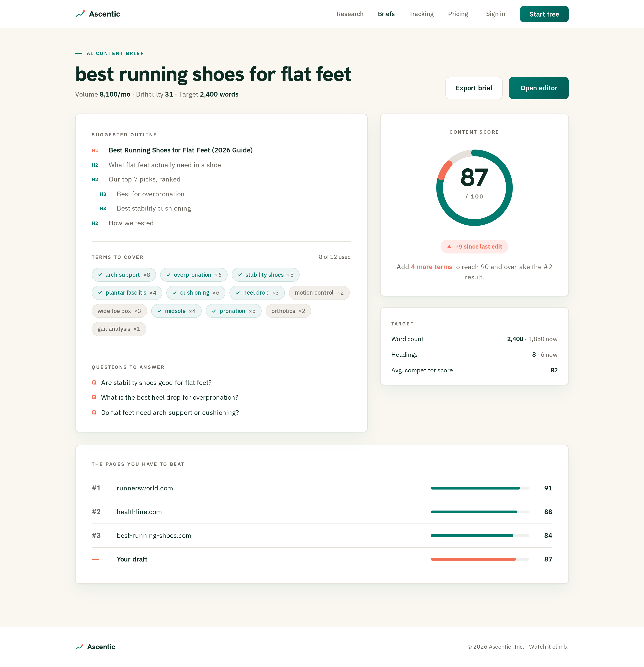This screenshot has width=644, height=667.
Task: Open the Pricing nav item
Action: pyautogui.click(x=458, y=14)
